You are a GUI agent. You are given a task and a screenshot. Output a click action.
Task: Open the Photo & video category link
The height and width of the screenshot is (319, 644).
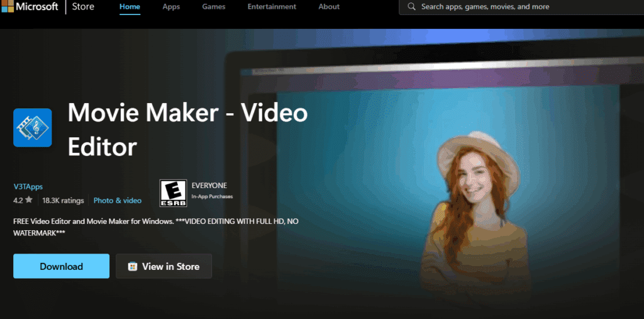(118, 201)
